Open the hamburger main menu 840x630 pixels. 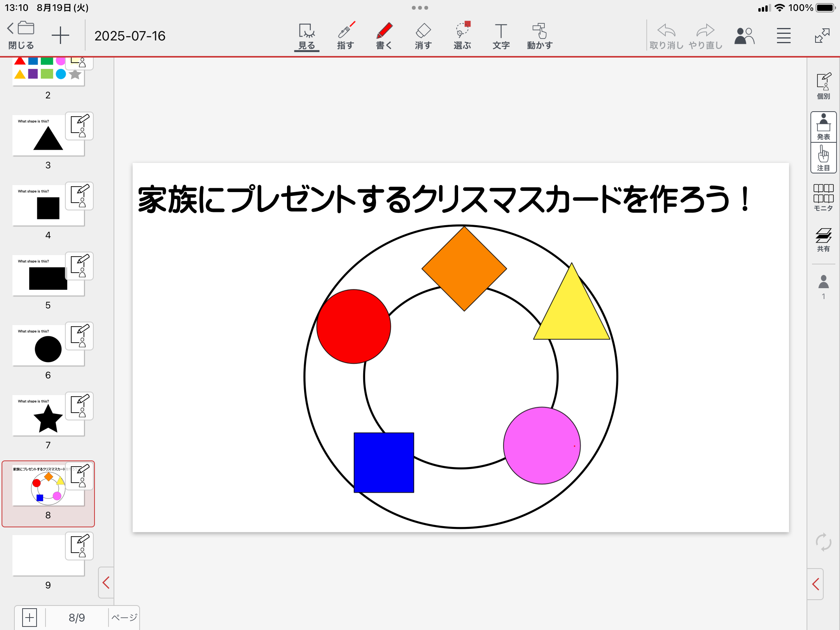pyautogui.click(x=784, y=36)
